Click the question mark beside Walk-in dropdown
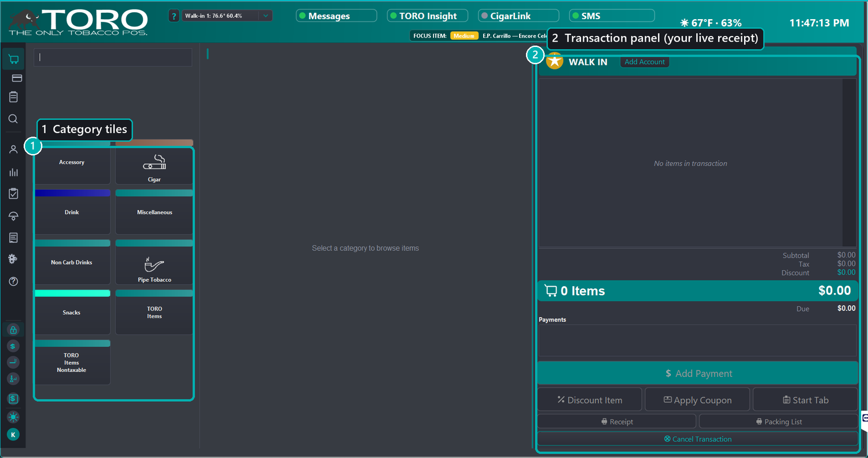This screenshot has width=868, height=458. (x=174, y=16)
